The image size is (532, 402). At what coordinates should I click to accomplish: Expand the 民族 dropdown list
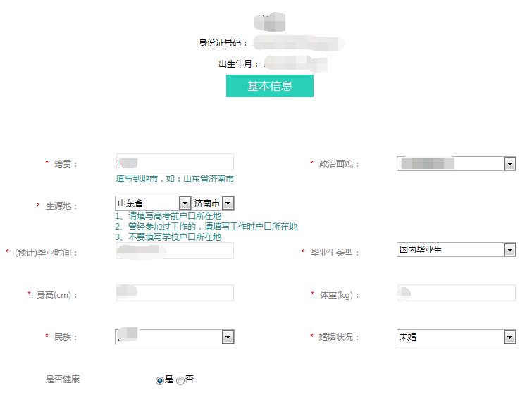pos(175,337)
